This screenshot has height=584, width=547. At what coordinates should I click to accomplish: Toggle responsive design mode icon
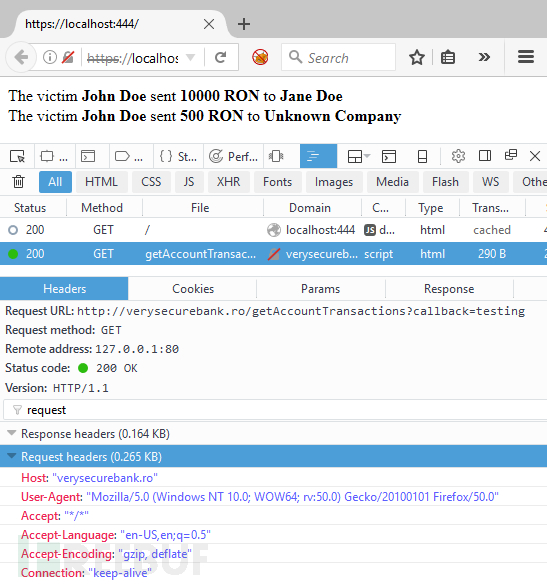coord(422,156)
